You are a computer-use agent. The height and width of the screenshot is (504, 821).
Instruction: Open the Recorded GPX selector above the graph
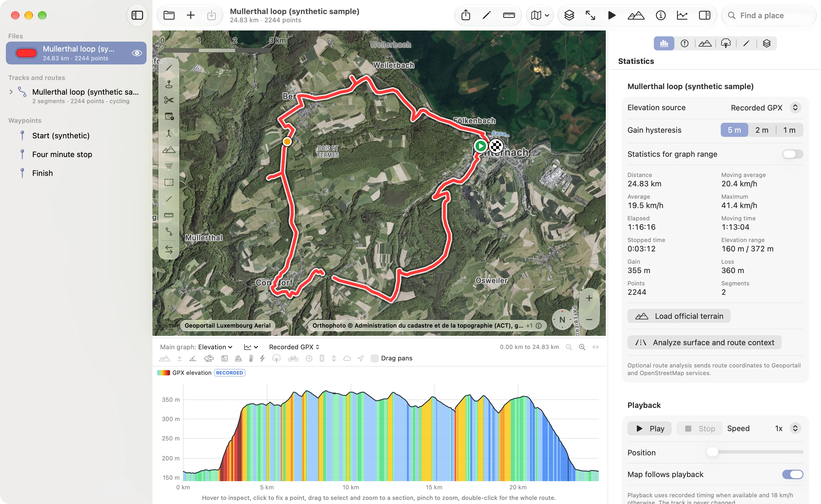pyautogui.click(x=294, y=347)
